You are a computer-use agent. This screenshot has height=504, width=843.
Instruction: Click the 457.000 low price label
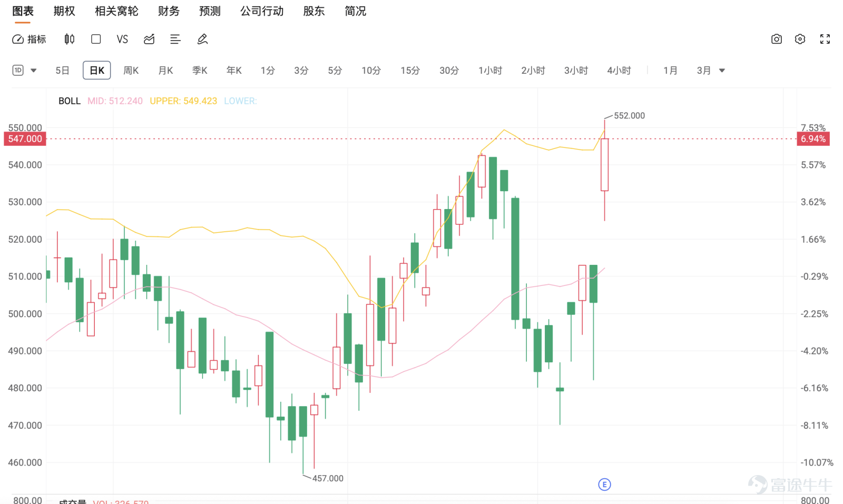tap(328, 479)
